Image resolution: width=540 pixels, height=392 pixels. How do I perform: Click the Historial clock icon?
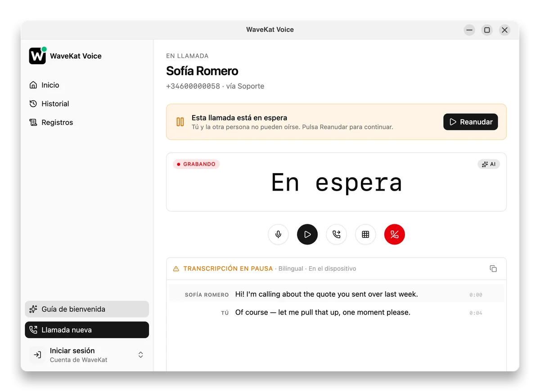click(x=33, y=104)
